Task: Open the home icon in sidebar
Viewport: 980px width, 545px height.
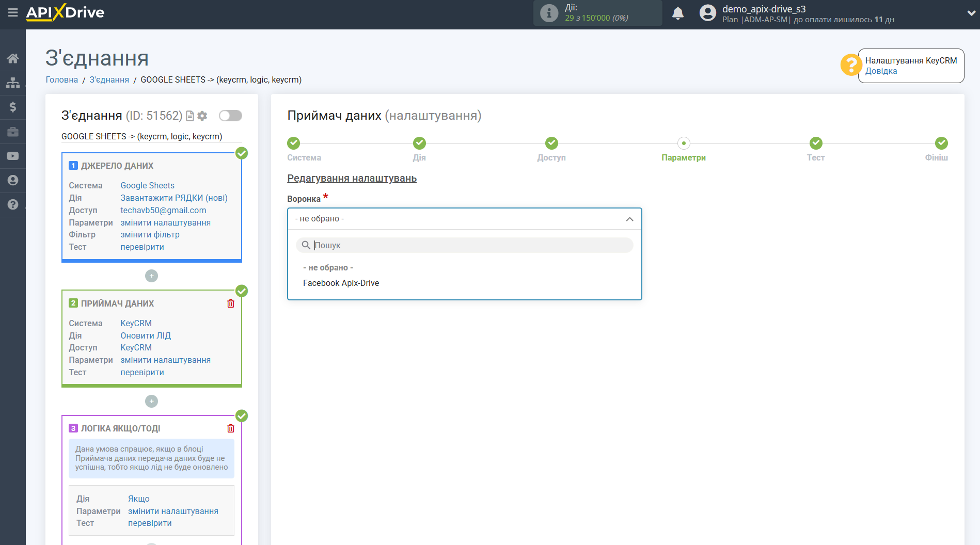Action: pyautogui.click(x=13, y=58)
